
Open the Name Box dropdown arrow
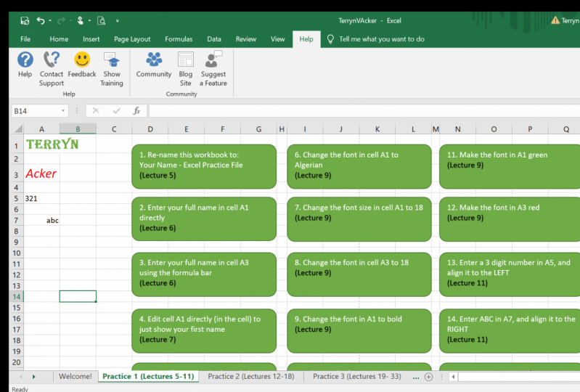tap(63, 111)
